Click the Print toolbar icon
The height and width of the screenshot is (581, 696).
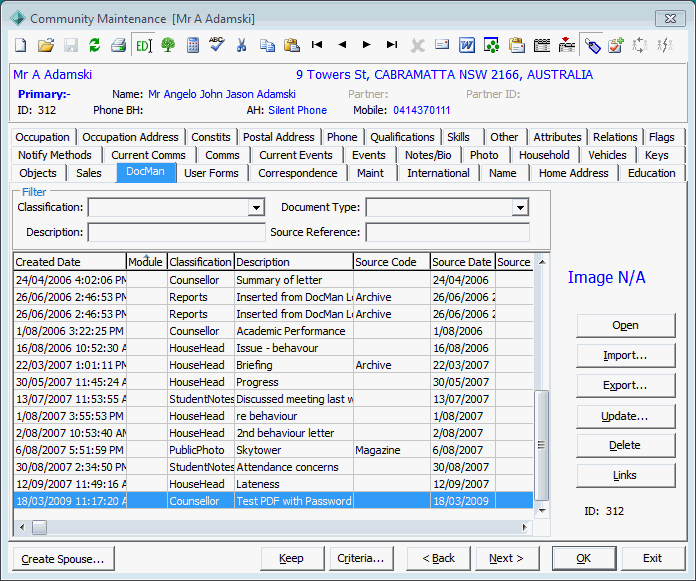(119, 45)
